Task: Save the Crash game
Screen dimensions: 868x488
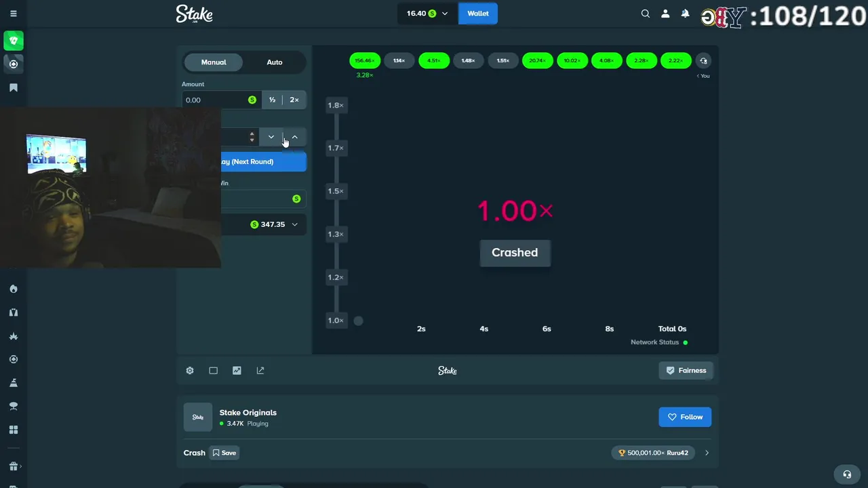Action: pos(224,453)
